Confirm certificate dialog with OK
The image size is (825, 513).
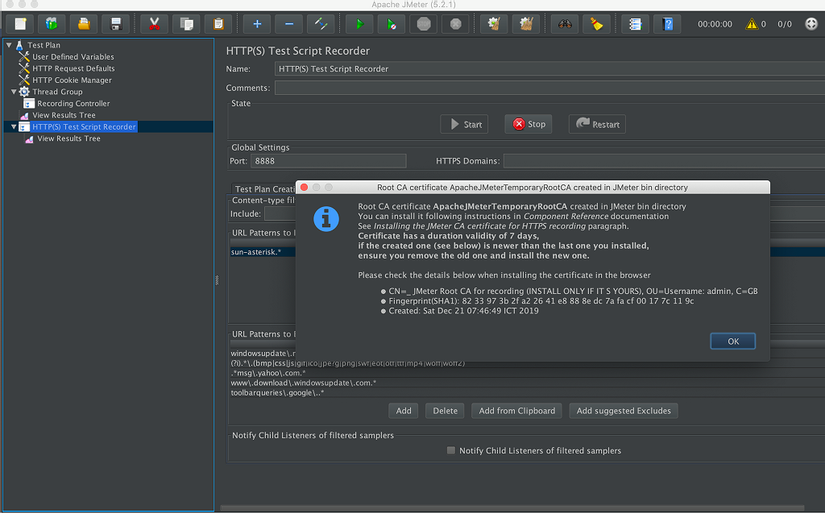coord(733,341)
